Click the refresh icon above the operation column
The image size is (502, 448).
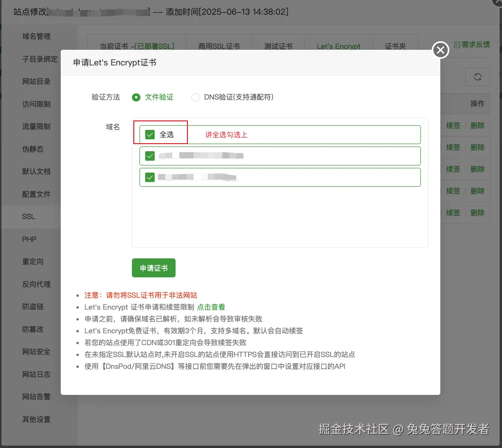(477, 76)
